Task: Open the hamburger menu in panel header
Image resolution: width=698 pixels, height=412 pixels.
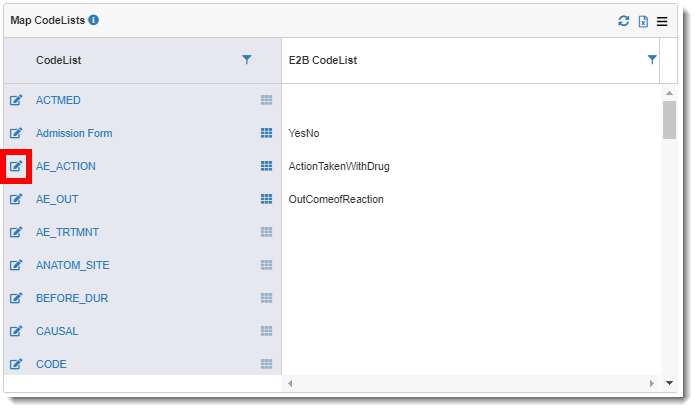Action: pyautogui.click(x=662, y=21)
